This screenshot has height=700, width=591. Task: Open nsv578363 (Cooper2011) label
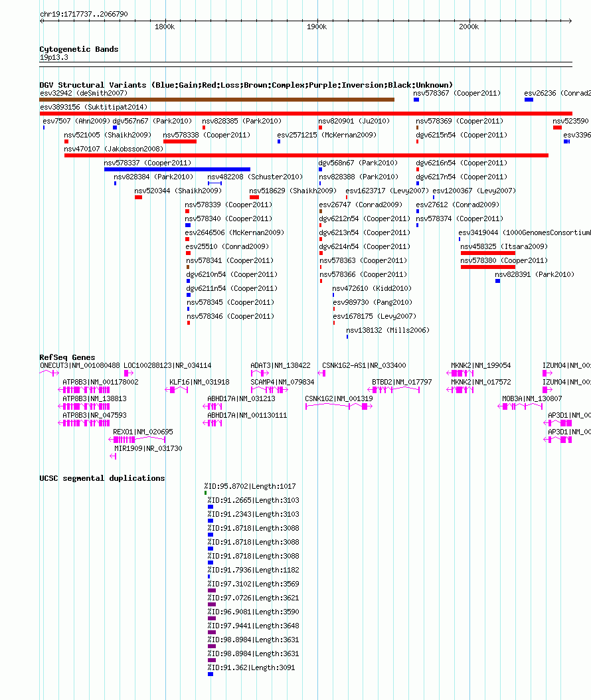pos(363,260)
